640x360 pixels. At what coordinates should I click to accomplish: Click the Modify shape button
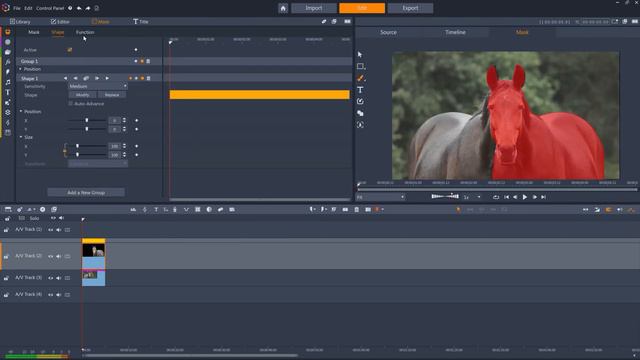[82, 95]
